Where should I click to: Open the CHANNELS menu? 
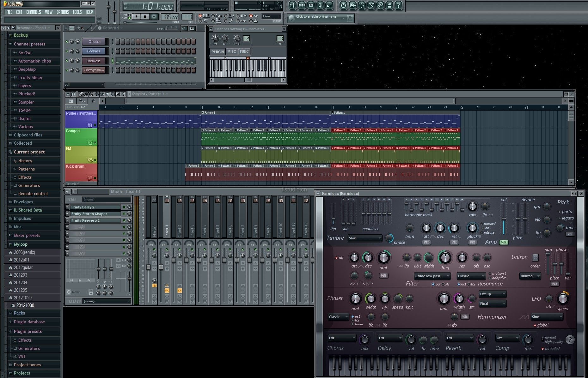[34, 12]
